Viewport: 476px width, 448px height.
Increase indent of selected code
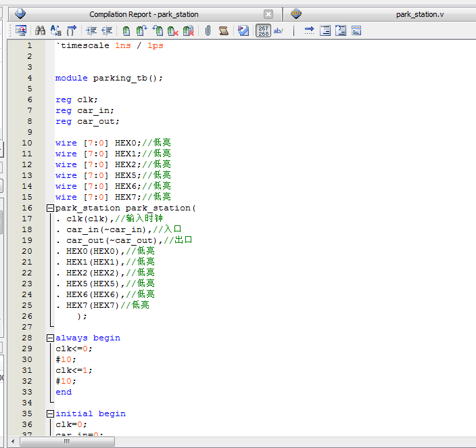click(91, 30)
